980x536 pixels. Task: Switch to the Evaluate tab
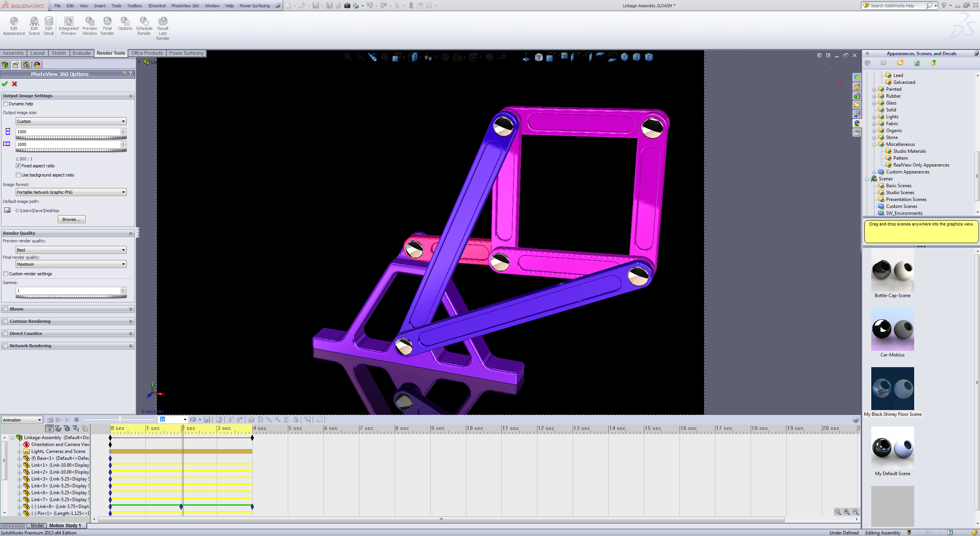(82, 53)
